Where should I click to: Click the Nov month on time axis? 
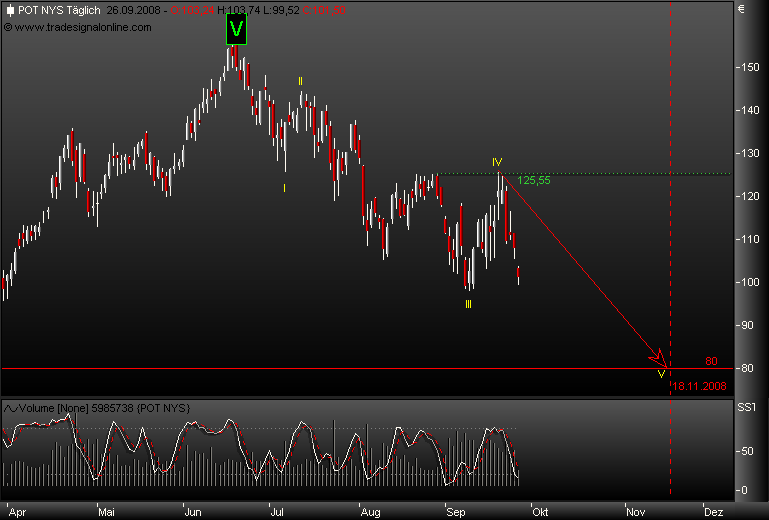point(636,512)
